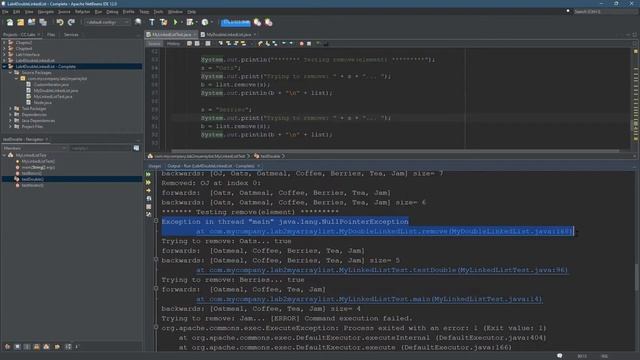Click the orange arrow icon in Output sidebar

(149, 191)
